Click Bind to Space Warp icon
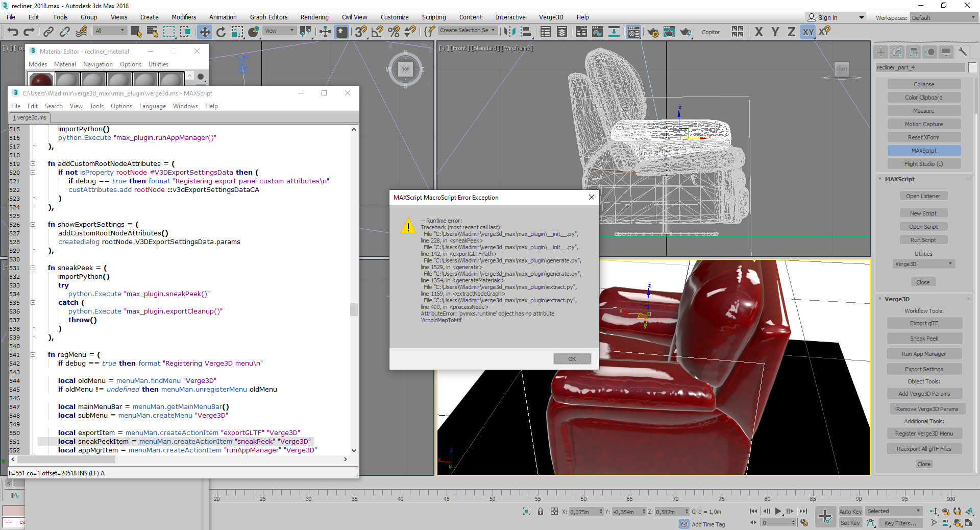Image resolution: width=980 pixels, height=530 pixels. coord(81,32)
